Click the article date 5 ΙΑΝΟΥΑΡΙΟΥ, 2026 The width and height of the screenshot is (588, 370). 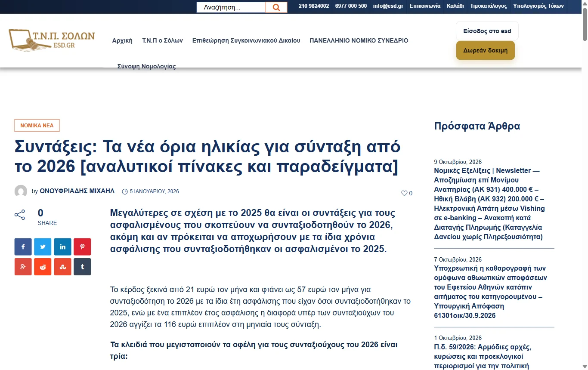click(x=154, y=191)
